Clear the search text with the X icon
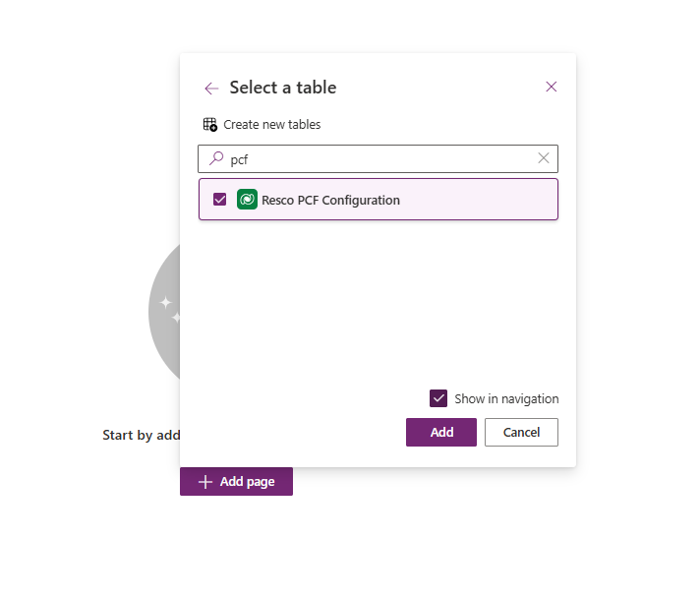This screenshot has height=599, width=700. point(544,158)
